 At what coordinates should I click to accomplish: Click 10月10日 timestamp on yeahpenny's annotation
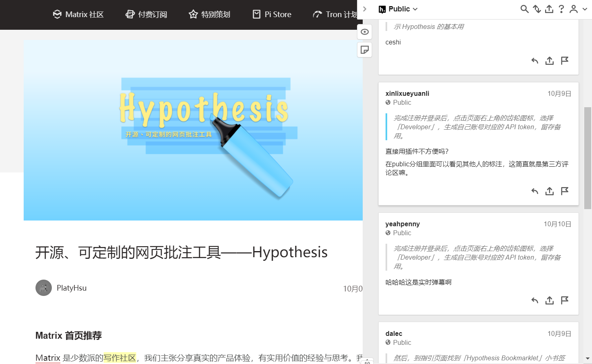(557, 224)
